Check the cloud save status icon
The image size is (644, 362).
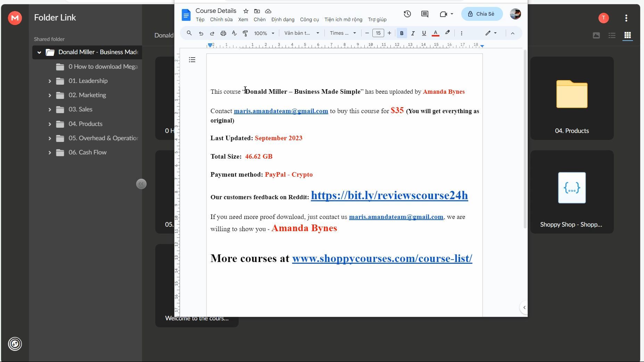point(268,11)
